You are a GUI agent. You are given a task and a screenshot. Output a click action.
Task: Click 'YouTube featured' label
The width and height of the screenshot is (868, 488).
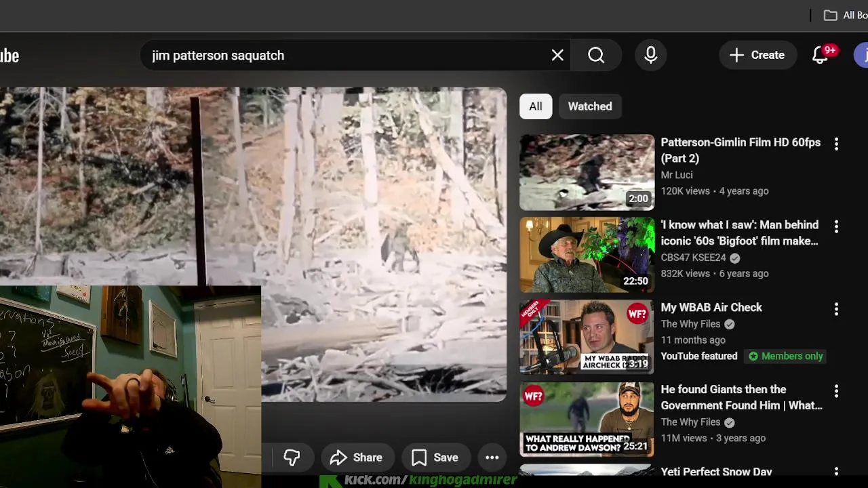coord(699,357)
